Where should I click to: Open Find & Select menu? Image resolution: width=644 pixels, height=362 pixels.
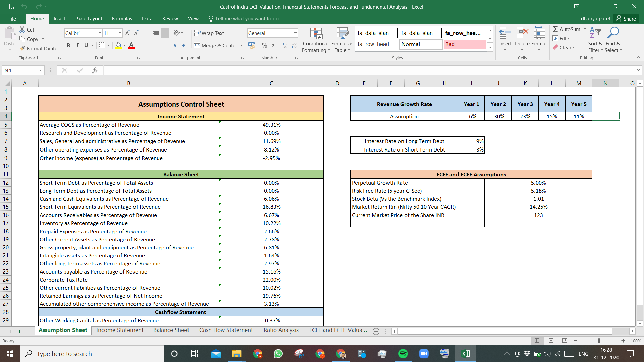click(x=613, y=40)
